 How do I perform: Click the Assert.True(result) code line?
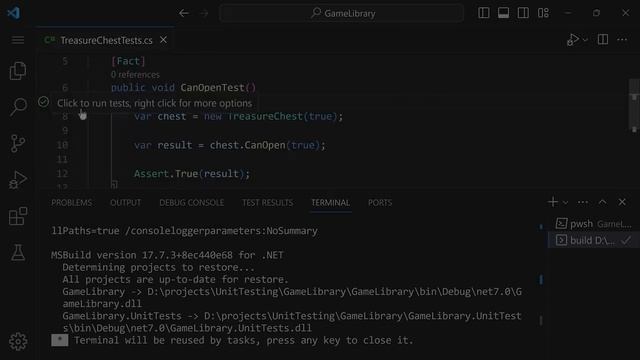pos(192,174)
